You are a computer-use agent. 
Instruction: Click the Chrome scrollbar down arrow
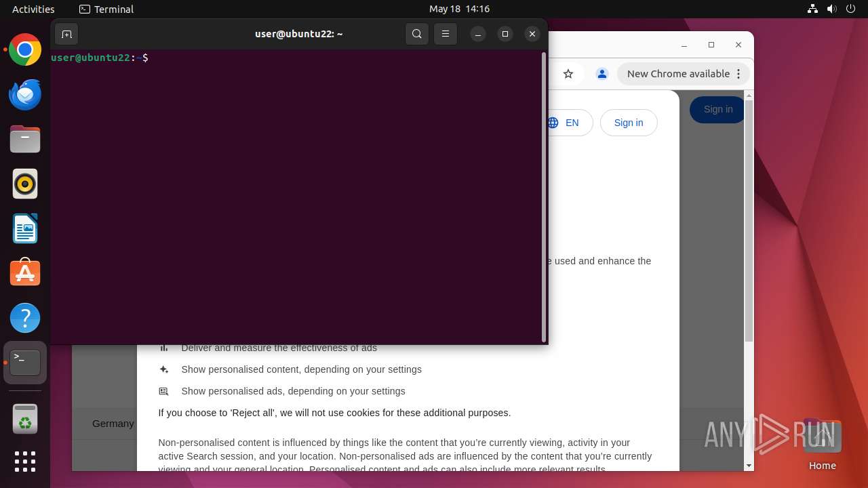[x=749, y=466]
